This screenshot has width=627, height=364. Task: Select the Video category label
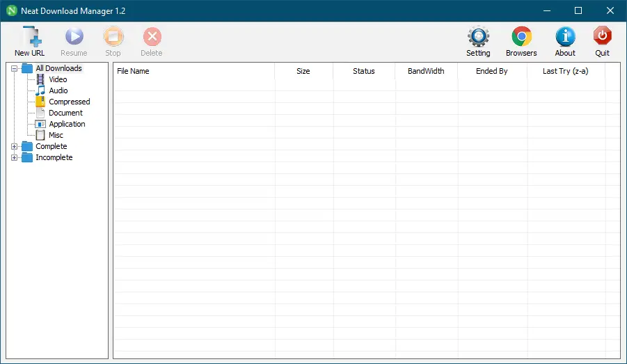click(58, 79)
